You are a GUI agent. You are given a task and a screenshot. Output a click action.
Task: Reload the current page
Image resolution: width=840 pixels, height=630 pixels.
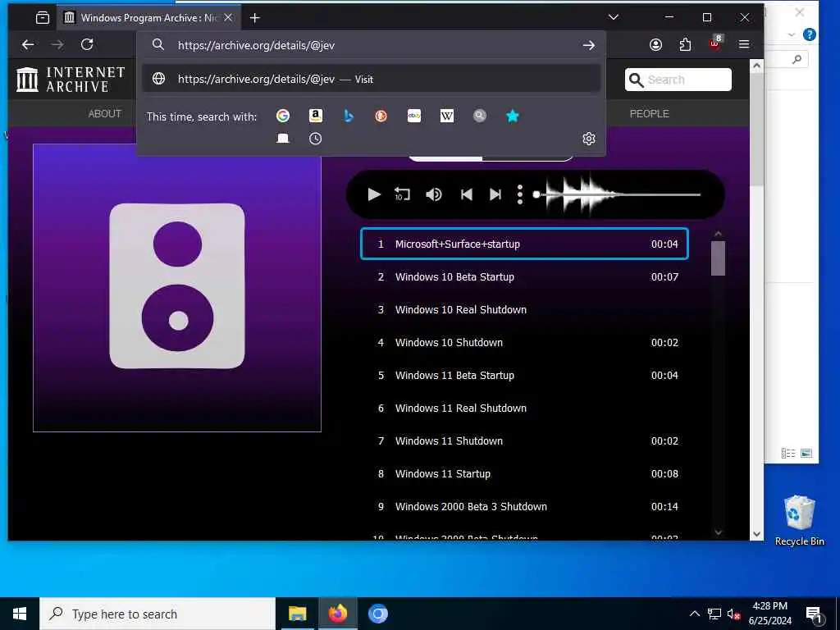tap(87, 44)
